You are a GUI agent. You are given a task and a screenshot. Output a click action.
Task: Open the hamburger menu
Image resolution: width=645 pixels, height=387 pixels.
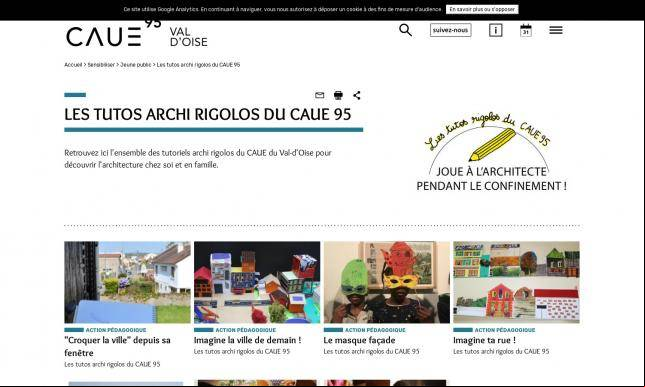point(556,30)
